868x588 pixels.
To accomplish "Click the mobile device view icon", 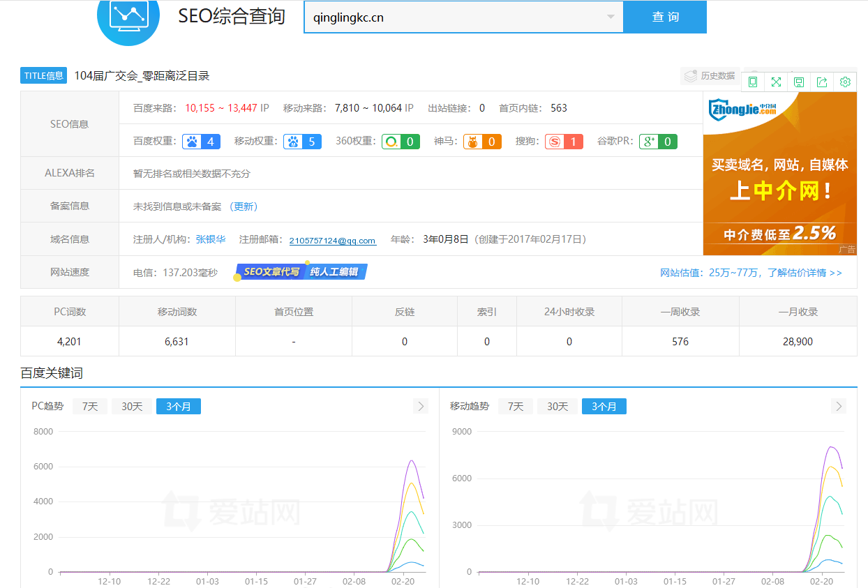I will point(753,82).
